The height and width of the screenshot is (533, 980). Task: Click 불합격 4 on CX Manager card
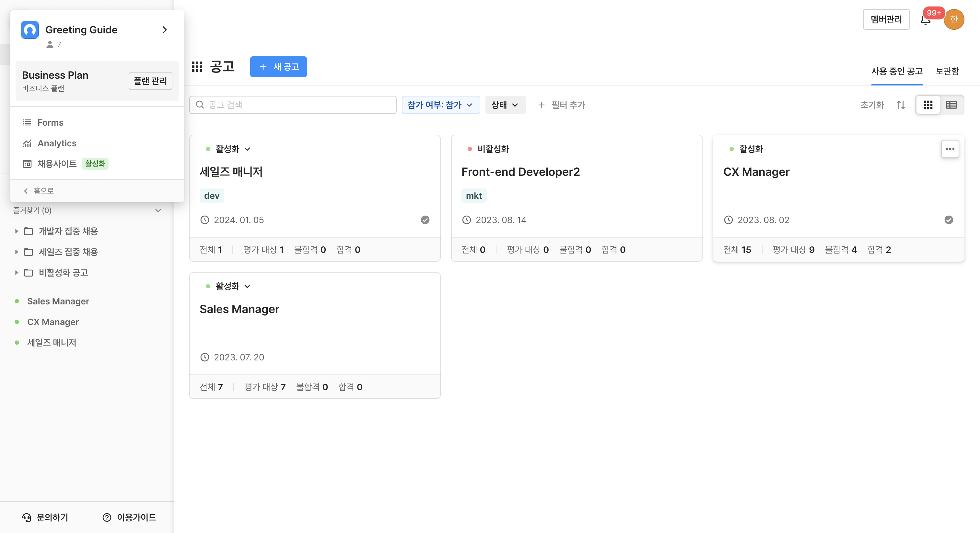click(840, 250)
